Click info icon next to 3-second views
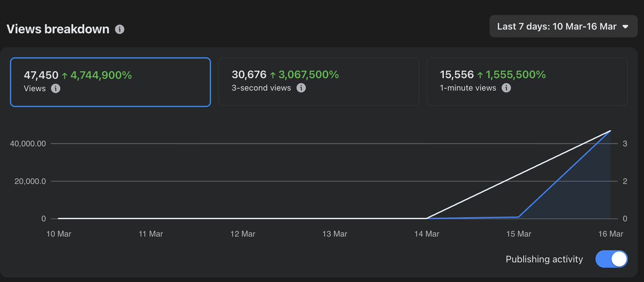644x282 pixels. [301, 88]
